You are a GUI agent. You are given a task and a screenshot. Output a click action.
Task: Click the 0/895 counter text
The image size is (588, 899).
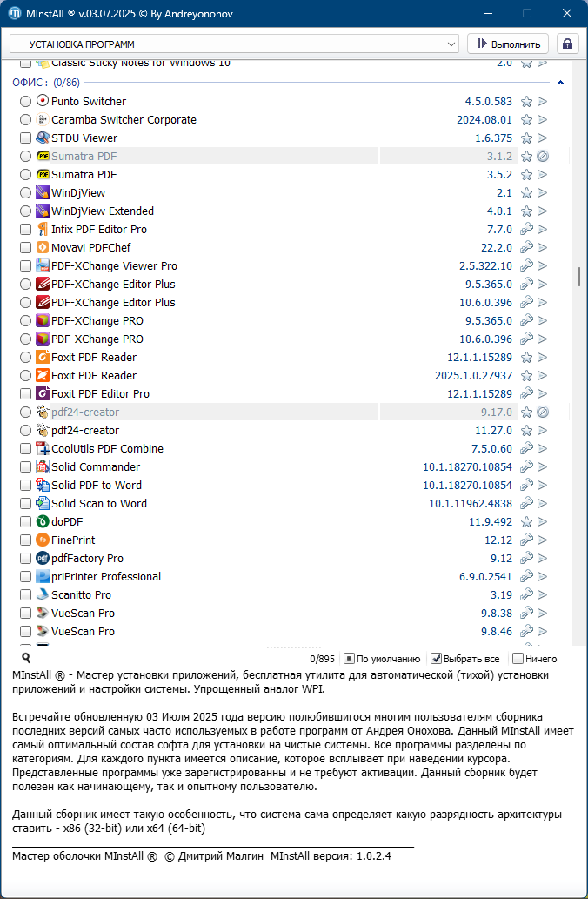pos(322,659)
